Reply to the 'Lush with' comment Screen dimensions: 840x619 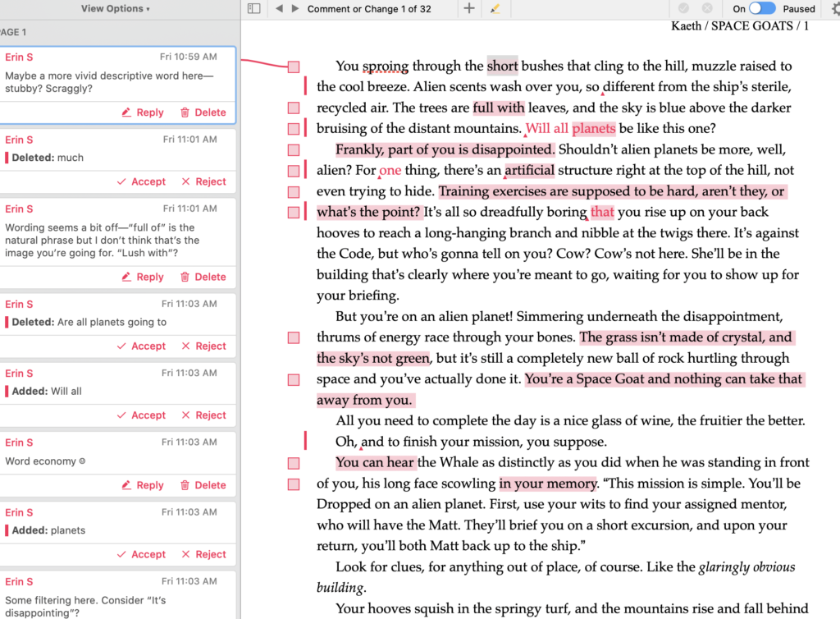coord(143,277)
